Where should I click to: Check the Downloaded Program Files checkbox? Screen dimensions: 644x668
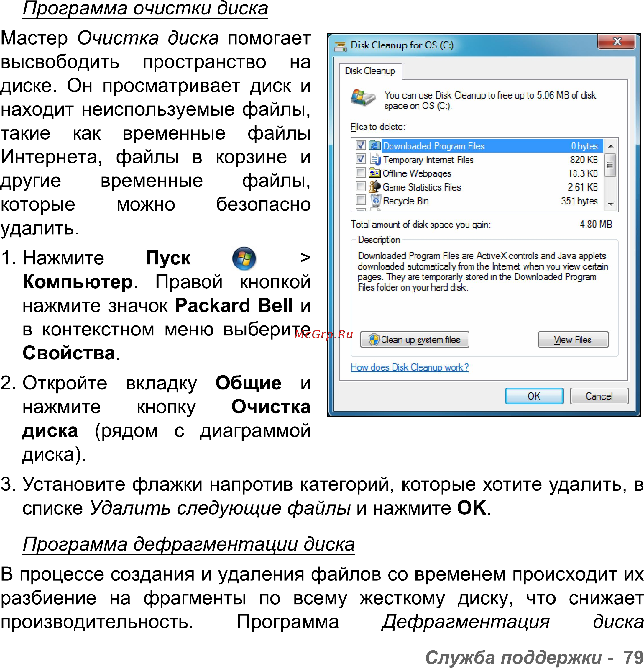click(361, 145)
